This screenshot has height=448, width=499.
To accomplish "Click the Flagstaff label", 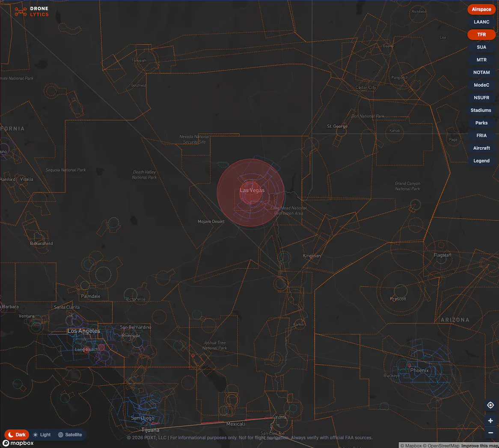I will pos(443,255).
